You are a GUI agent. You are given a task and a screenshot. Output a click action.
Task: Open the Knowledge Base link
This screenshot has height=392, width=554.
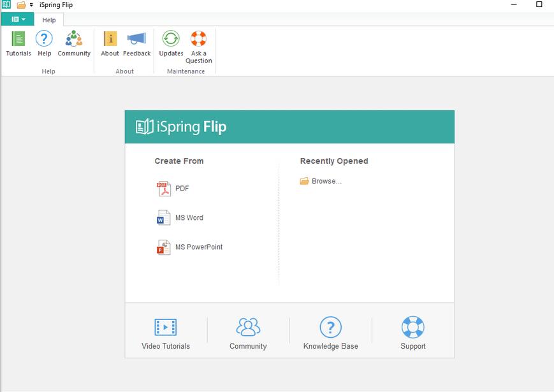tap(331, 333)
